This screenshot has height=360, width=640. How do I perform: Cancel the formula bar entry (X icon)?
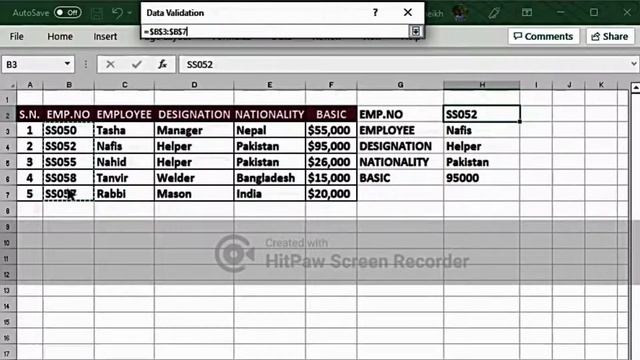pos(110,64)
